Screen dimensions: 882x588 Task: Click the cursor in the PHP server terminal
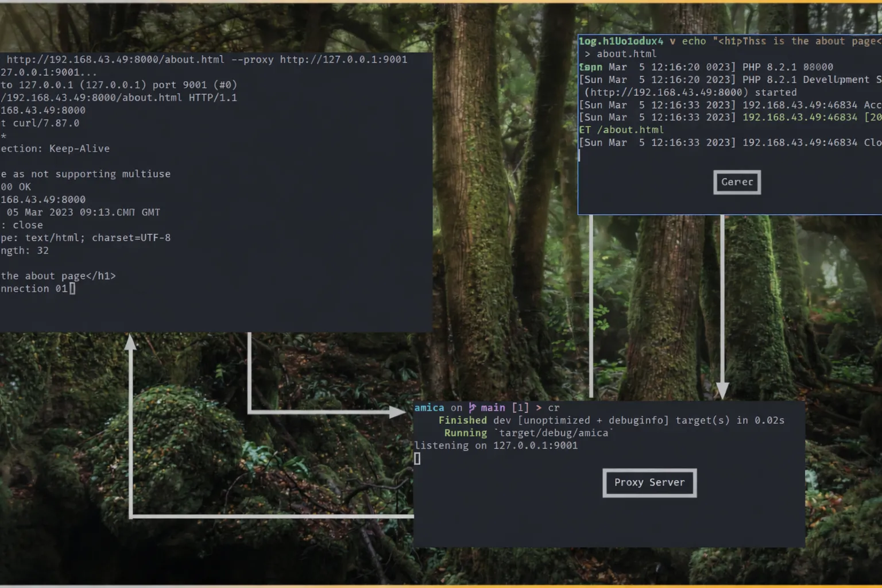[580, 156]
